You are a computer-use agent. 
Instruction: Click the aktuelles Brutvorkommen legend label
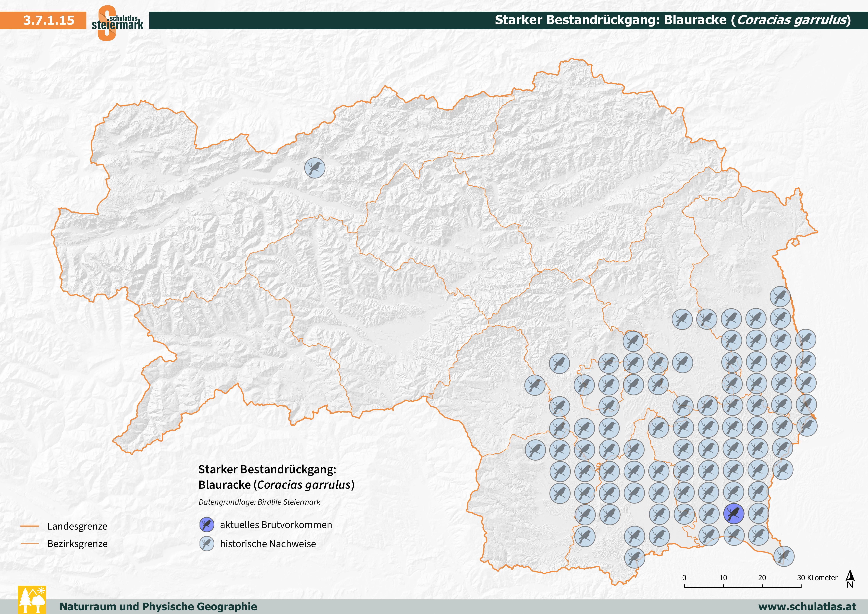point(276,525)
